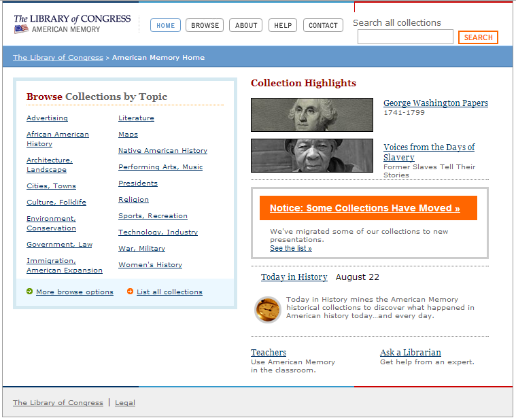Click The Library of Congress American Memory logo
The width and height of the screenshot is (516, 420).
(x=72, y=24)
